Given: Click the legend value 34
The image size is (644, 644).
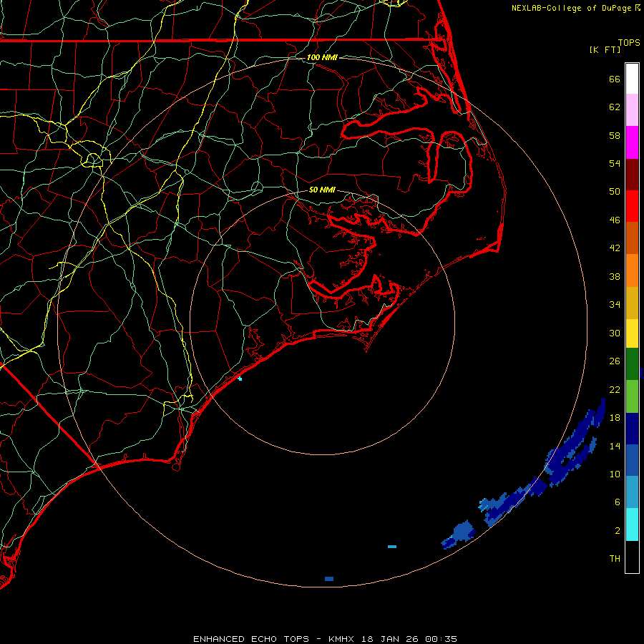Looking at the screenshot, I should click(x=615, y=304).
